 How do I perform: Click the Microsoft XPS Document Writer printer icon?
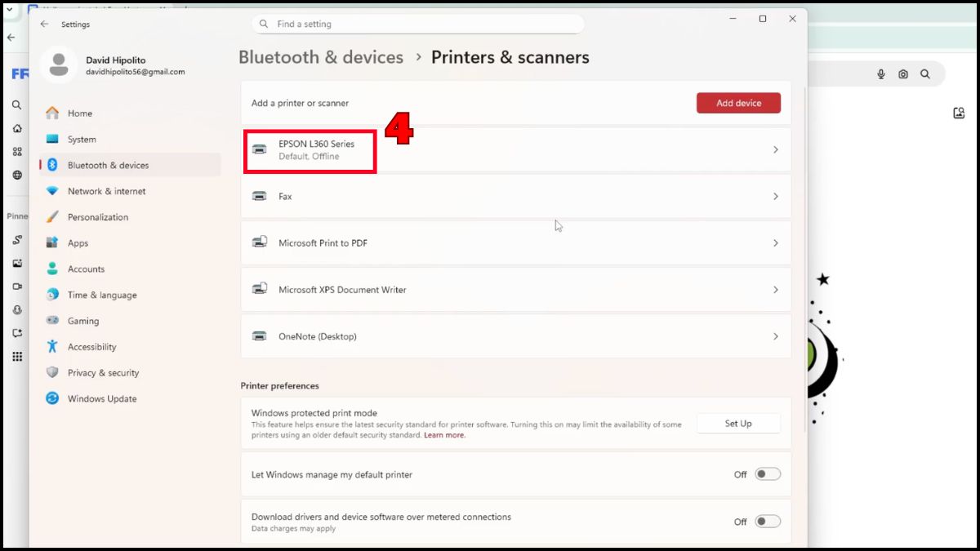tap(260, 289)
